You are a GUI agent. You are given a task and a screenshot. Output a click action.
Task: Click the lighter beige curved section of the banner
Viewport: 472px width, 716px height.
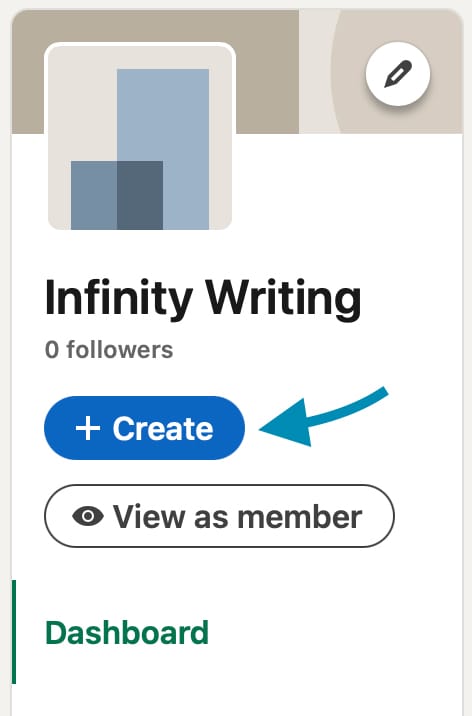(x=315, y=72)
